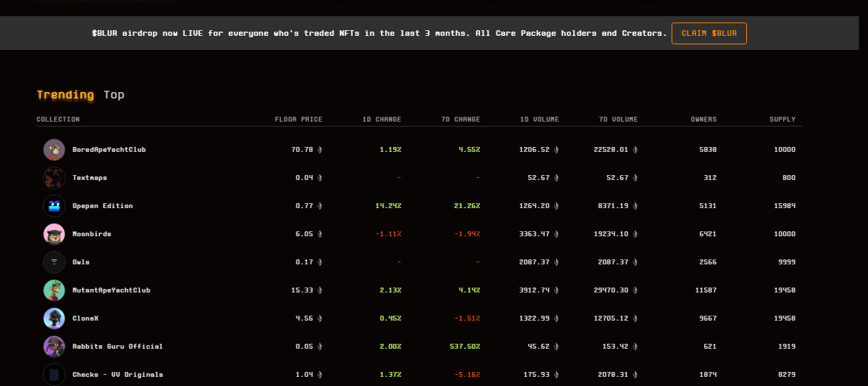Open the Moonbirds collection avatar
The image size is (868, 386).
54,234
